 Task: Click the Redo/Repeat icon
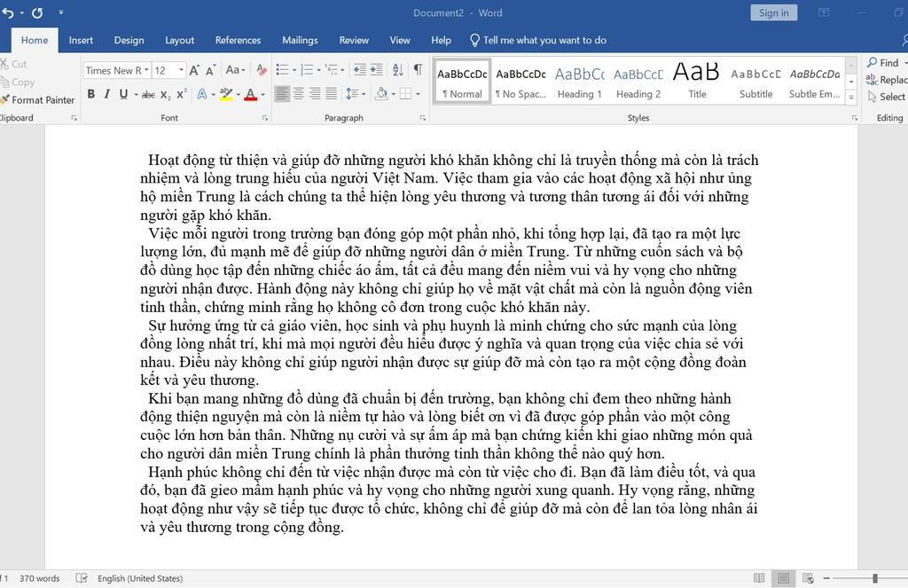pyautogui.click(x=37, y=12)
